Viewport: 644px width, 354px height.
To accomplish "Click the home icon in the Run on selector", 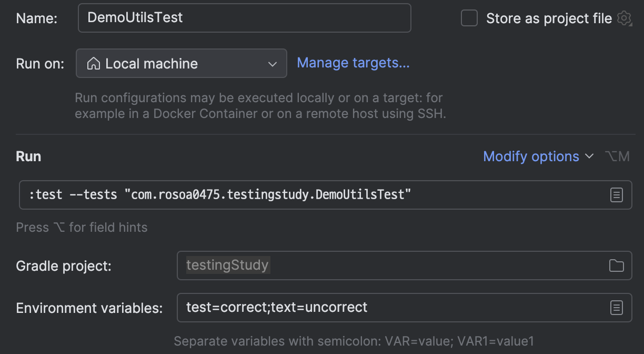I will [x=94, y=64].
